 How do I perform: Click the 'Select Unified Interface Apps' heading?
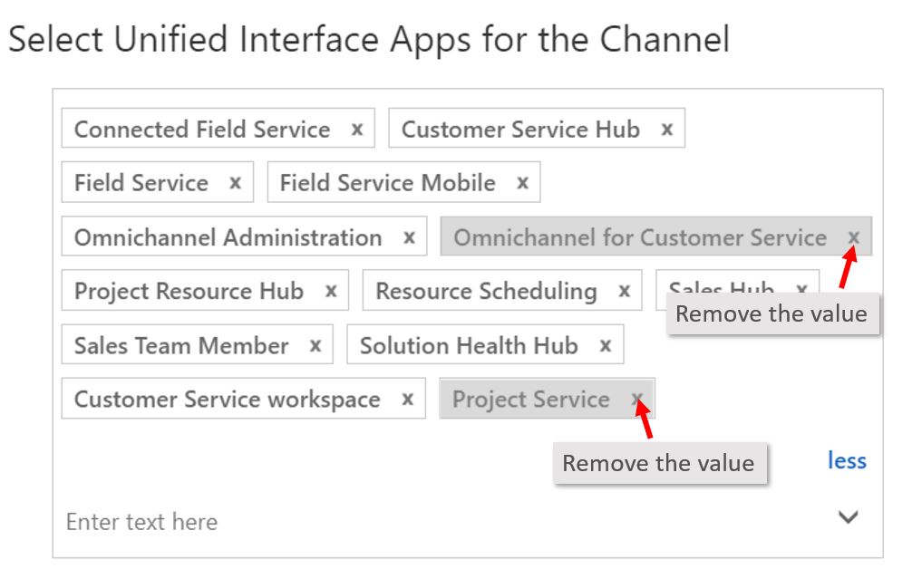tap(369, 40)
